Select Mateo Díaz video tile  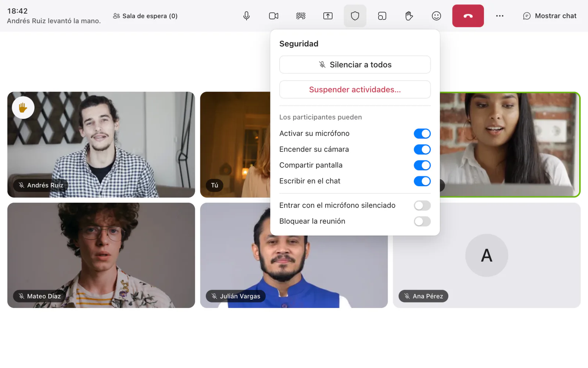point(101,255)
